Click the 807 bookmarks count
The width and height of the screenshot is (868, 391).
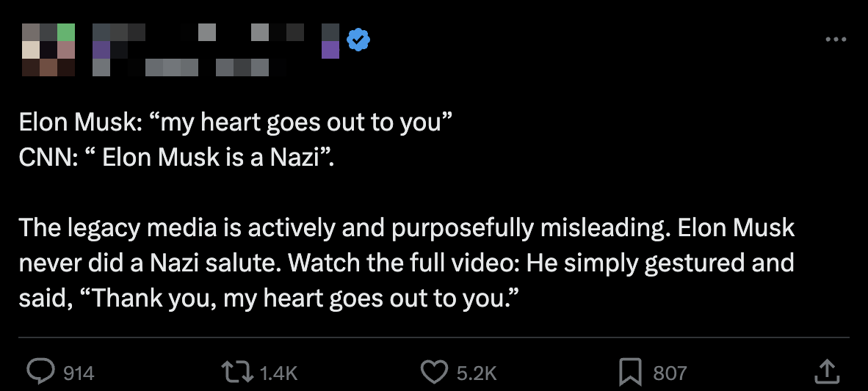[669, 373]
